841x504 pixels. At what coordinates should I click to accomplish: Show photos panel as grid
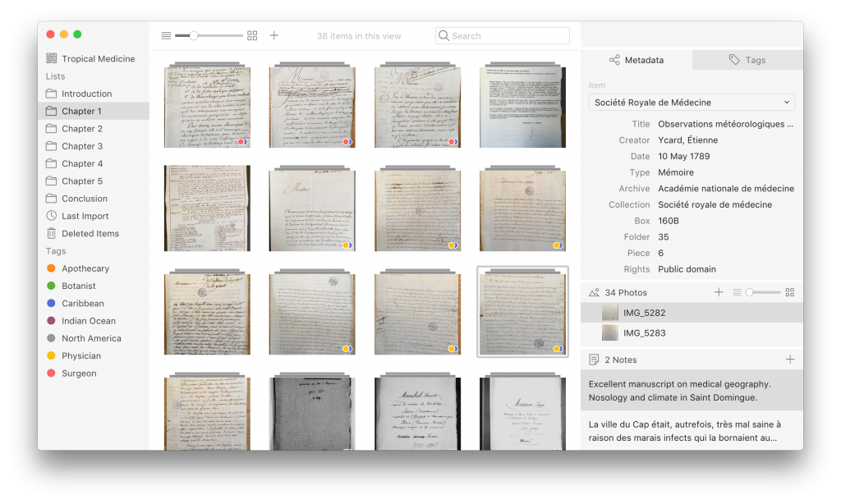tap(789, 292)
